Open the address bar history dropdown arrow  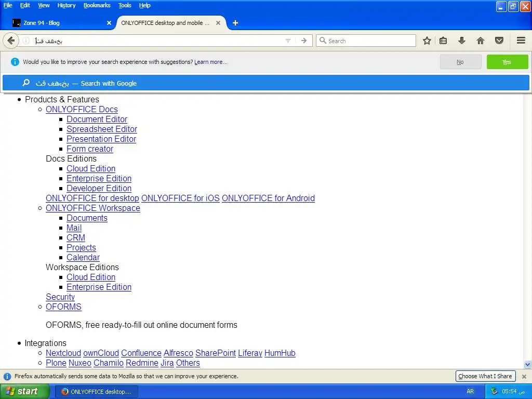point(288,41)
